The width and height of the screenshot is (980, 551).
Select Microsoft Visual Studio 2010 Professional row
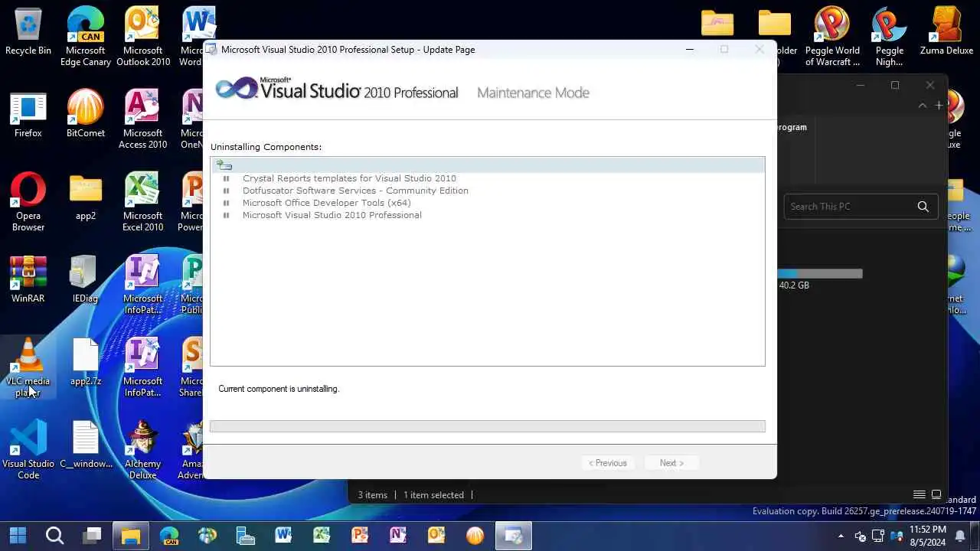coord(332,215)
